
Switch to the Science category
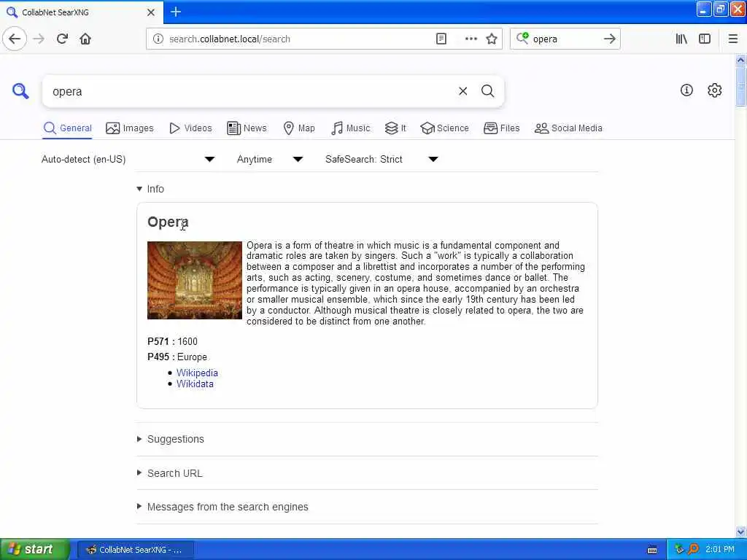click(x=444, y=128)
